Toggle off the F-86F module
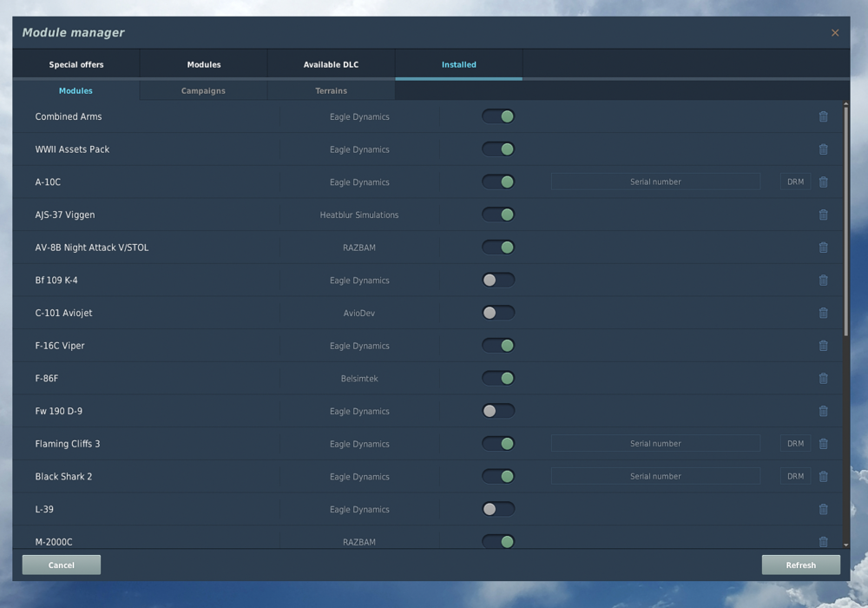The height and width of the screenshot is (608, 868). [x=498, y=378]
